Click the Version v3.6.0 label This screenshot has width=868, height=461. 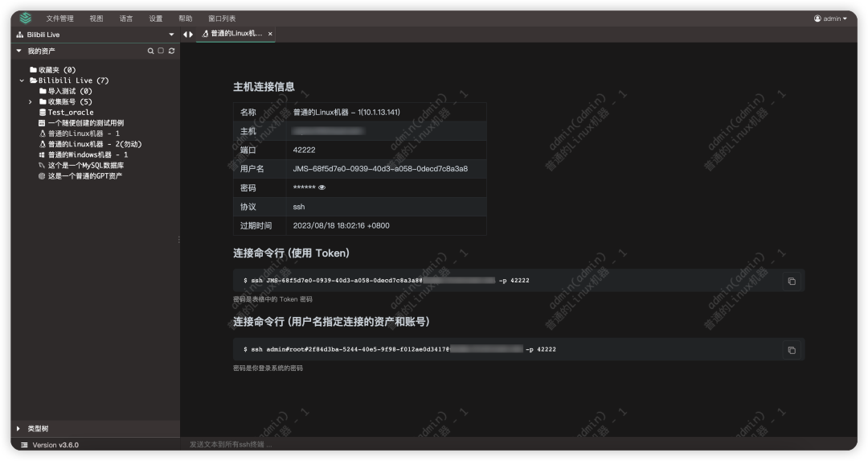[55, 445]
